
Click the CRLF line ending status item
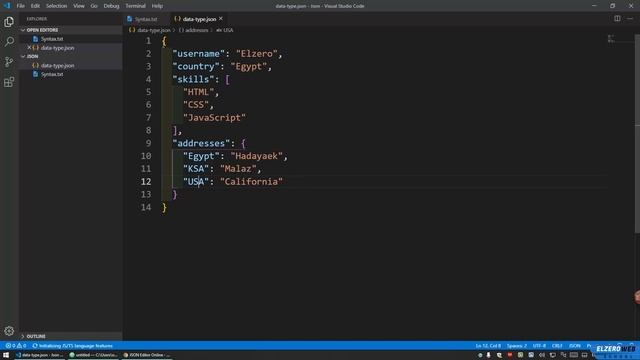557,346
